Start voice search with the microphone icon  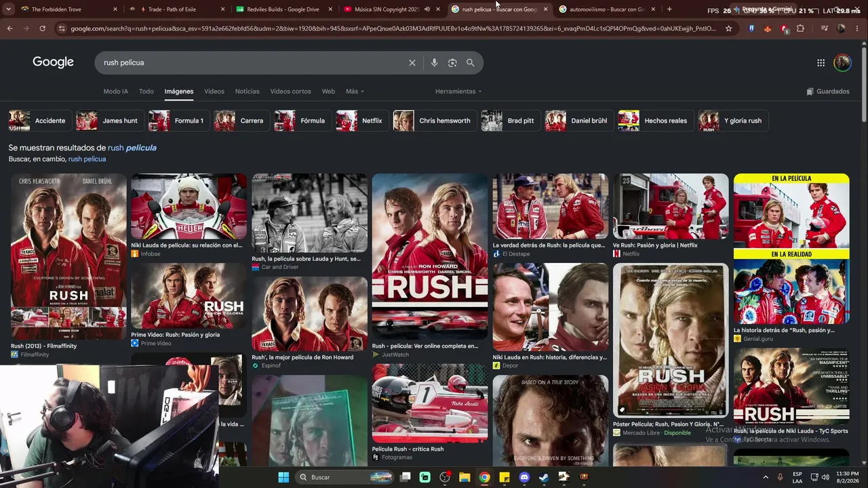point(434,62)
